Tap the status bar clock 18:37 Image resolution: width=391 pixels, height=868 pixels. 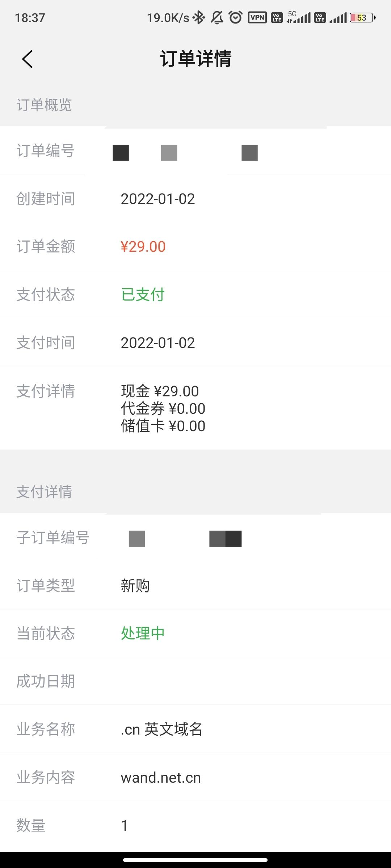click(x=30, y=18)
